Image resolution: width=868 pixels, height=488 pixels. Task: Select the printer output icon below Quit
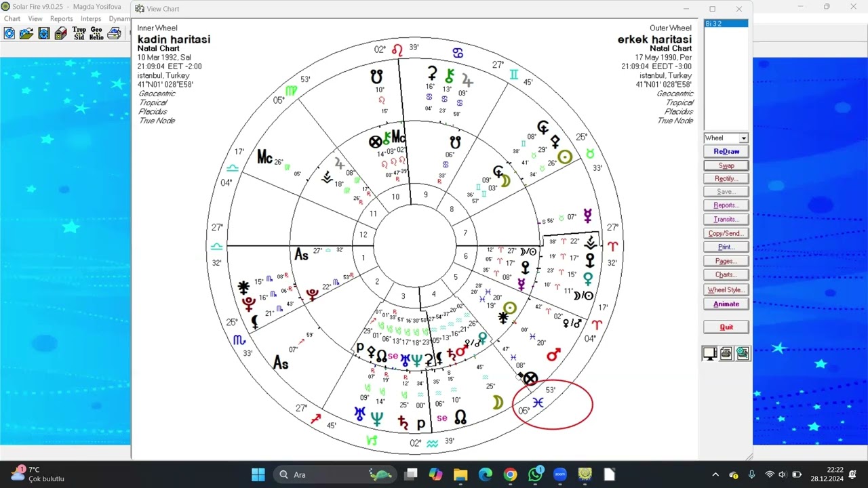[726, 353]
